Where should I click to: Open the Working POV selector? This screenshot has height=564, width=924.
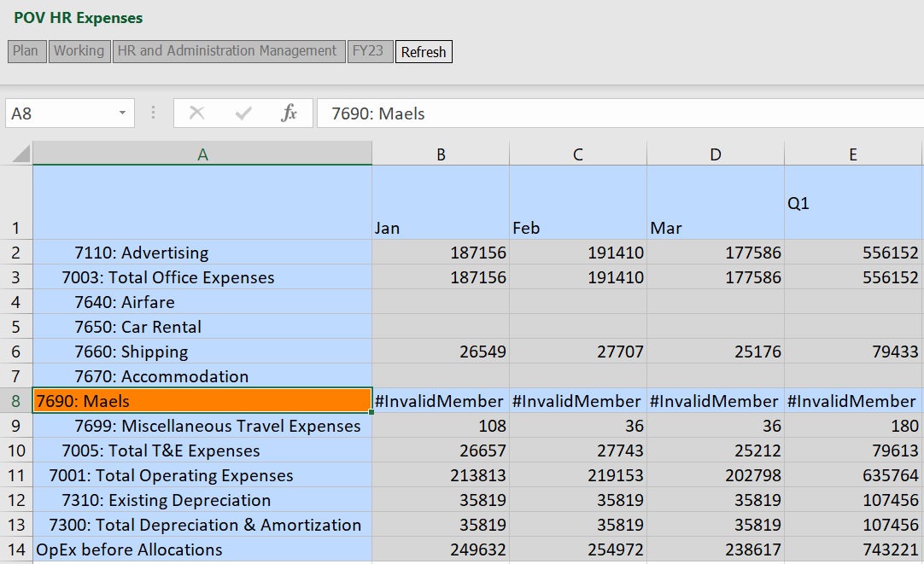pyautogui.click(x=79, y=51)
